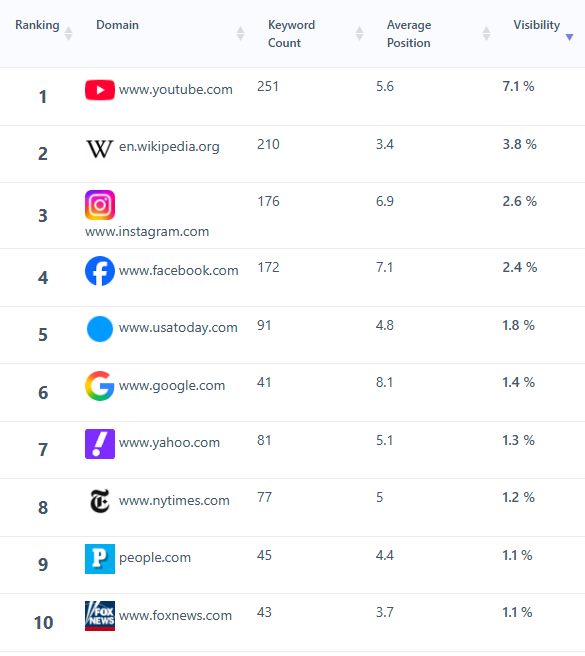Click the Yahoo purple exclamation icon
The image size is (585, 656).
coord(100,444)
